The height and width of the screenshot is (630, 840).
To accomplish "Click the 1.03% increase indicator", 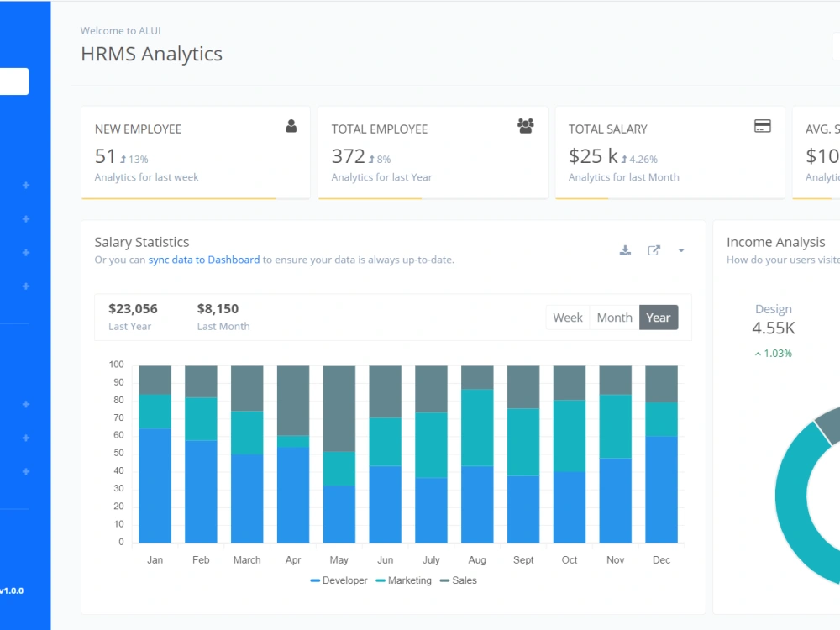I will tap(773, 354).
